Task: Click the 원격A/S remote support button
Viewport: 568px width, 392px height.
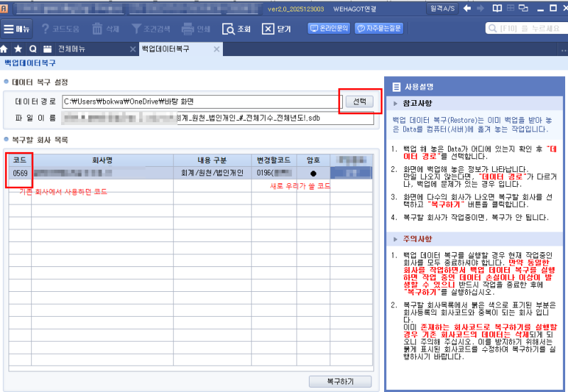Action: click(x=442, y=9)
